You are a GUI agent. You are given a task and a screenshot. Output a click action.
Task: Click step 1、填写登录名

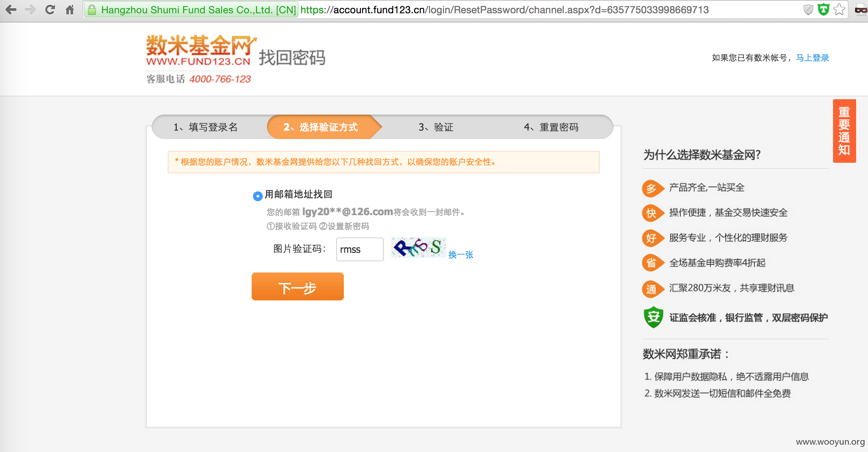tap(205, 127)
